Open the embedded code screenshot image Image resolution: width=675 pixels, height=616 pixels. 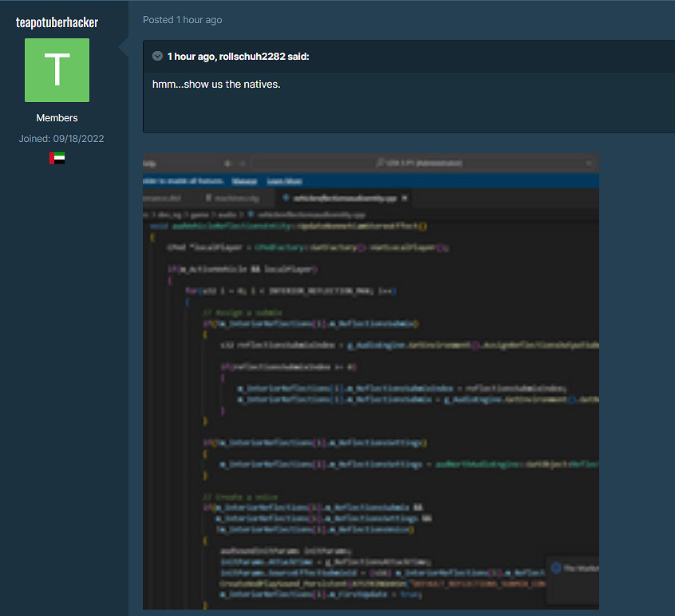click(x=370, y=381)
